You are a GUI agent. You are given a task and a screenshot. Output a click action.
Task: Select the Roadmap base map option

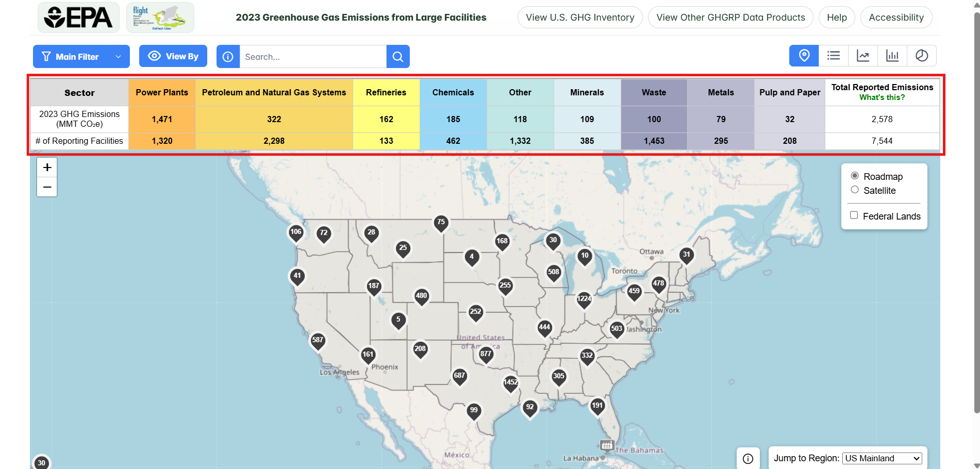[x=855, y=176]
